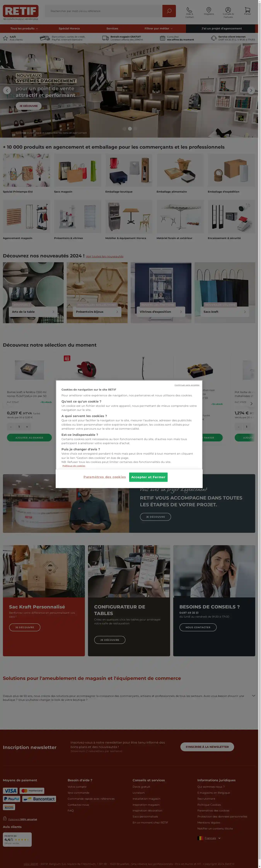
Task: Open Compte & Factures user icon
Action: 228,10
